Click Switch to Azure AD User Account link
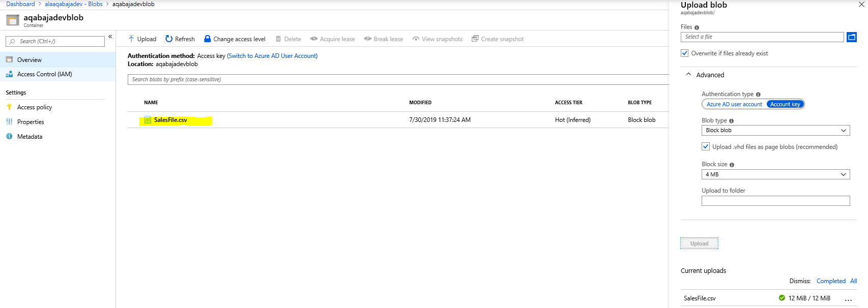This screenshot has height=308, width=868. pos(272,56)
